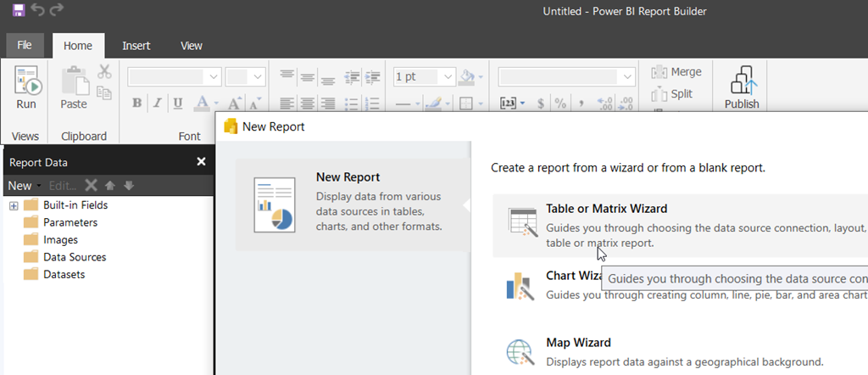The height and width of the screenshot is (375, 868).
Task: Open the number format combo box
Action: point(567,77)
